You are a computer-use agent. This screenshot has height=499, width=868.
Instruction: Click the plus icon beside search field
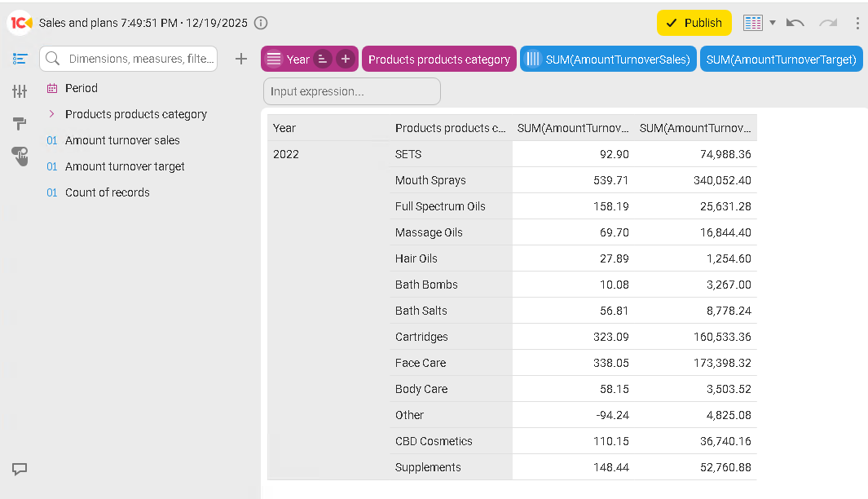coord(241,59)
